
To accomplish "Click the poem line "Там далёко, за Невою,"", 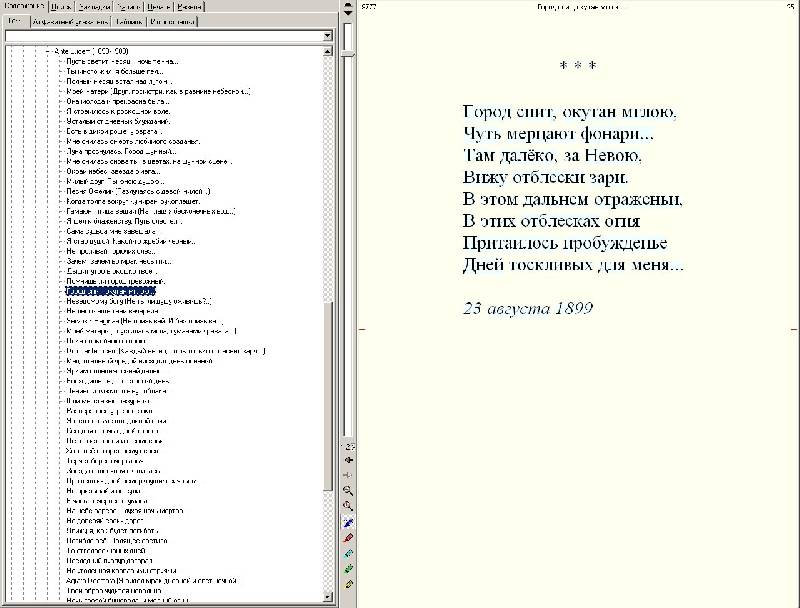I will point(552,155).
